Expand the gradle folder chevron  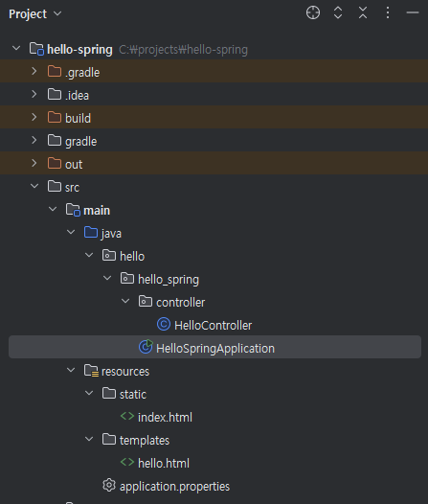coord(34,140)
